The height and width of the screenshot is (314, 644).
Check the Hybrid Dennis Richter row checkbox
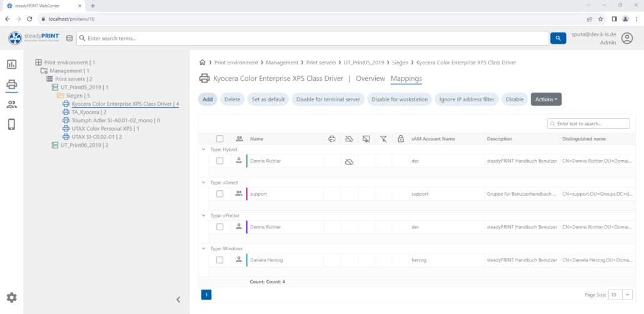click(219, 161)
